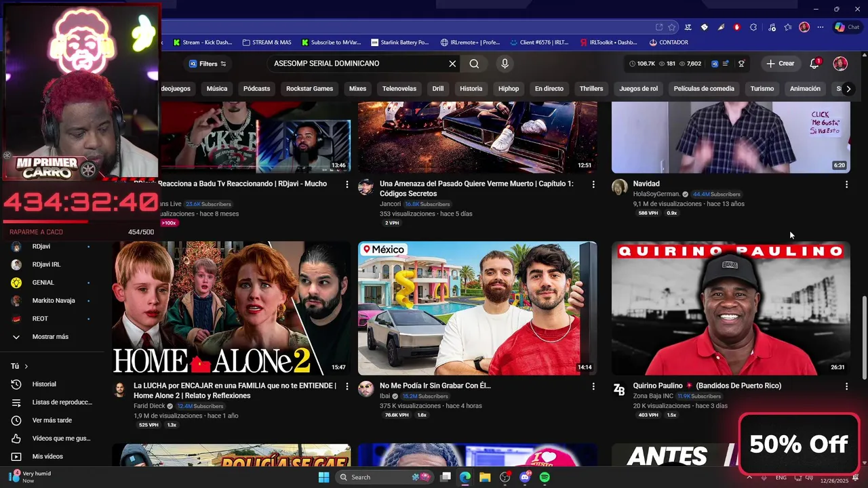Open File Explorer from the taskbar
Image resolution: width=868 pixels, height=488 pixels.
[485, 477]
